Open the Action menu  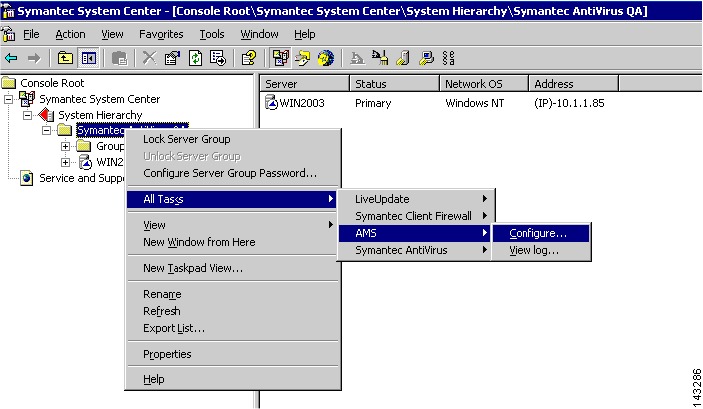tap(70, 34)
